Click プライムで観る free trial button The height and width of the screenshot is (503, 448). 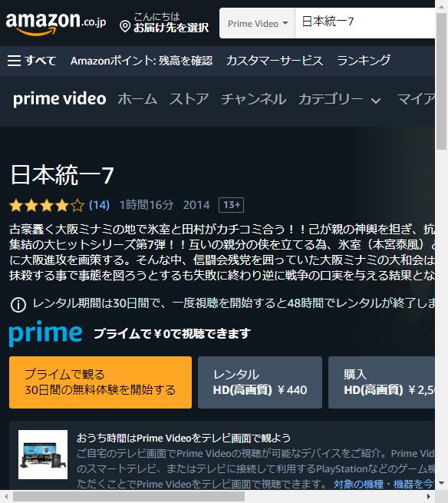pyautogui.click(x=100, y=382)
